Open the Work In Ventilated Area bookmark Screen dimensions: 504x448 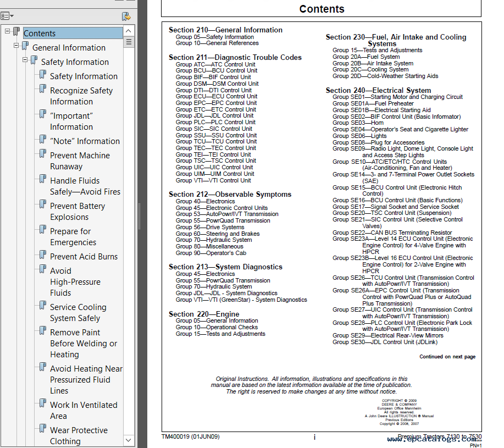tap(84, 411)
